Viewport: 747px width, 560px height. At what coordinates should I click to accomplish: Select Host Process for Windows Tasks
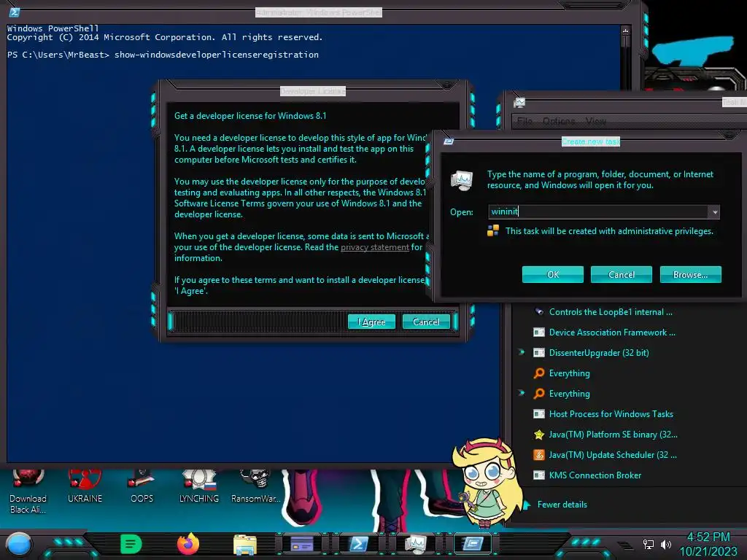pos(611,414)
